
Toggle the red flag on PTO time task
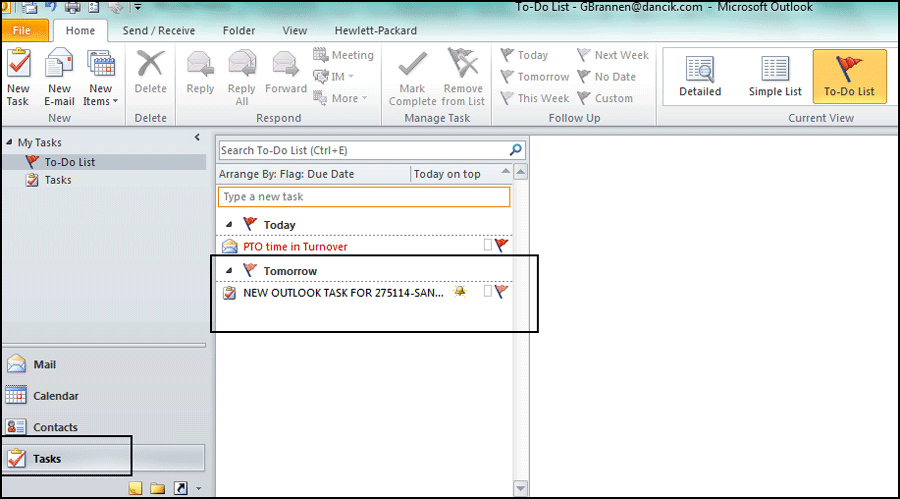(502, 245)
